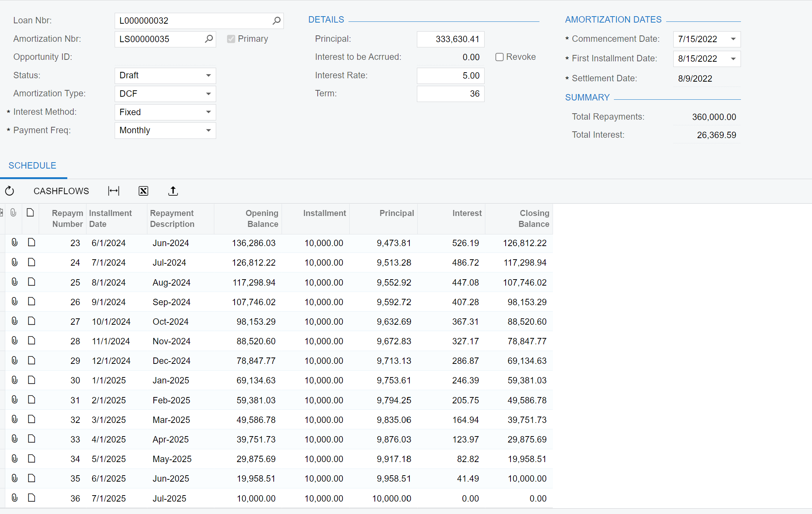Open attachments for Oct-2024 row
The width and height of the screenshot is (812, 514).
coord(15,321)
